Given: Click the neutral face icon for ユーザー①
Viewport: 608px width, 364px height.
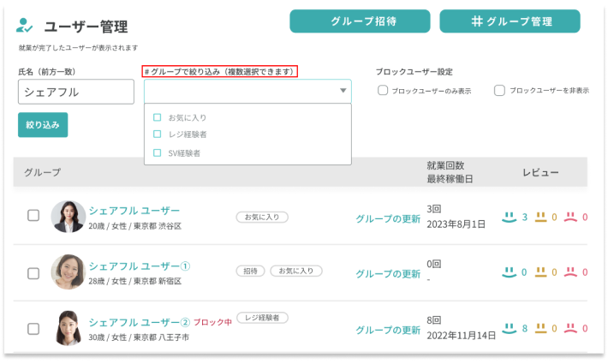Looking at the screenshot, I should pyautogui.click(x=540, y=272).
